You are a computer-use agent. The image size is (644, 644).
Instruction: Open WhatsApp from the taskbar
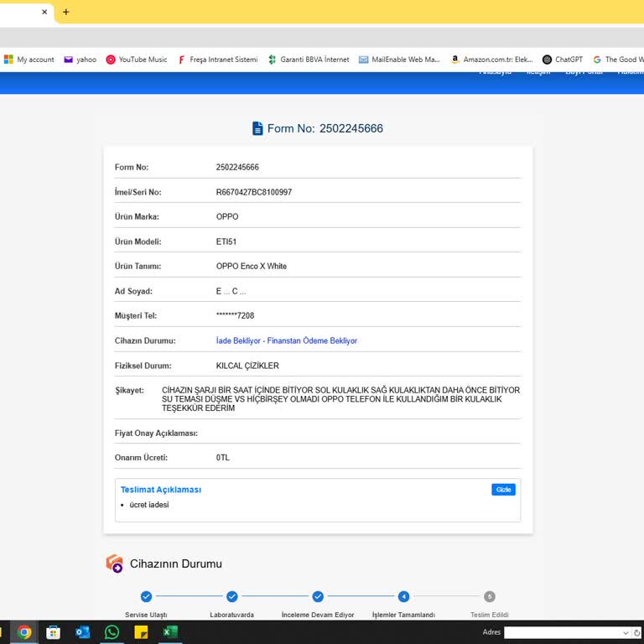tap(112, 632)
